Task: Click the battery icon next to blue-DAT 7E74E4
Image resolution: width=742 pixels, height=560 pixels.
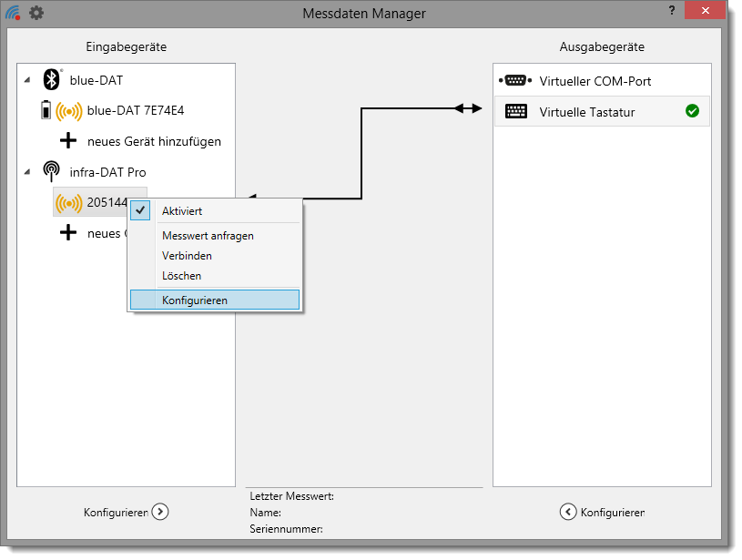Action: click(x=46, y=111)
